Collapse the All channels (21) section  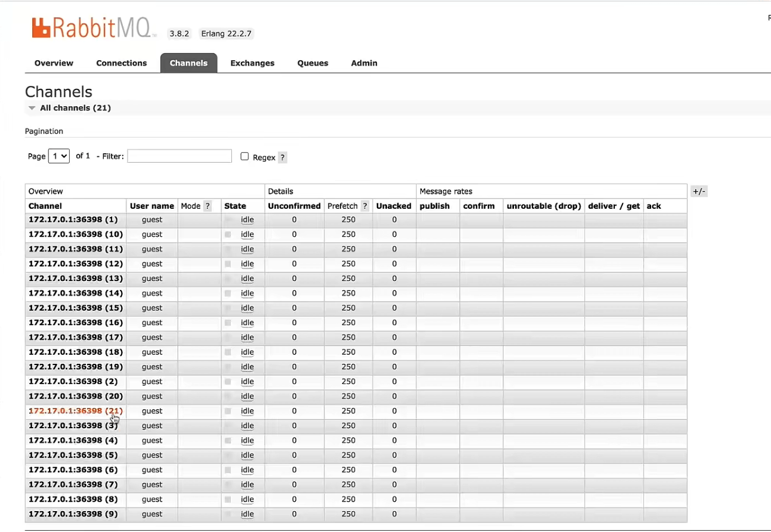pyautogui.click(x=69, y=108)
